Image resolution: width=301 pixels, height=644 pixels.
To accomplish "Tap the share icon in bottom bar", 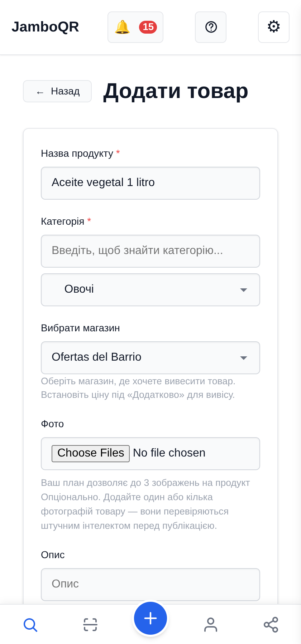I will 271,625.
